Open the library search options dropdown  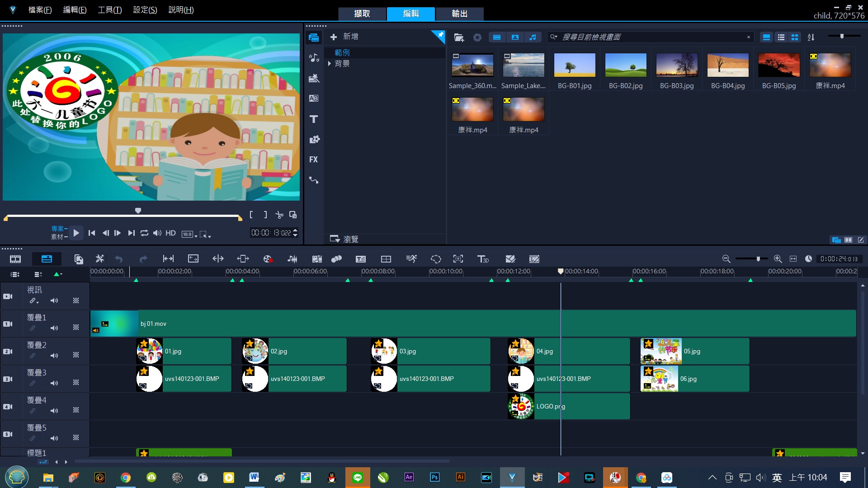click(554, 37)
